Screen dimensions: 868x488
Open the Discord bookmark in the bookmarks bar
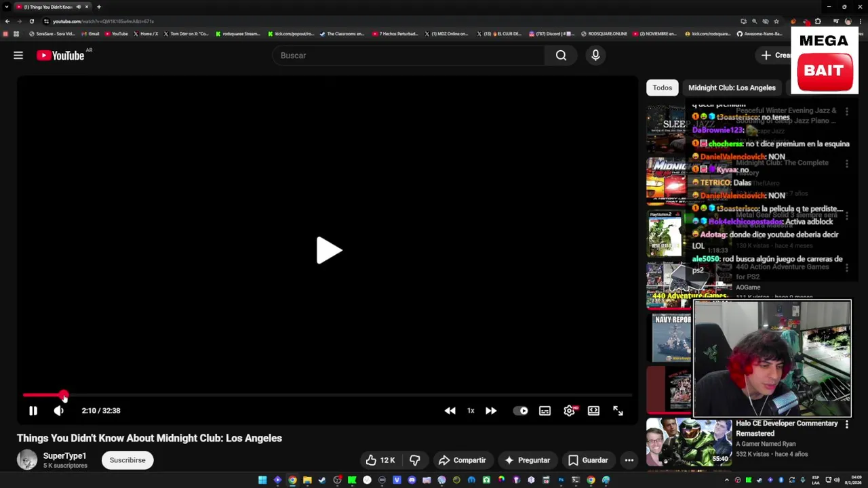click(551, 34)
